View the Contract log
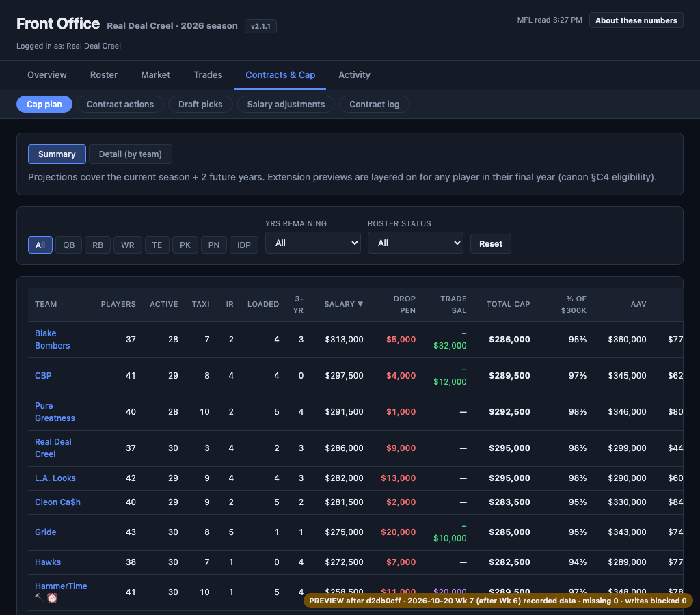 click(x=374, y=105)
